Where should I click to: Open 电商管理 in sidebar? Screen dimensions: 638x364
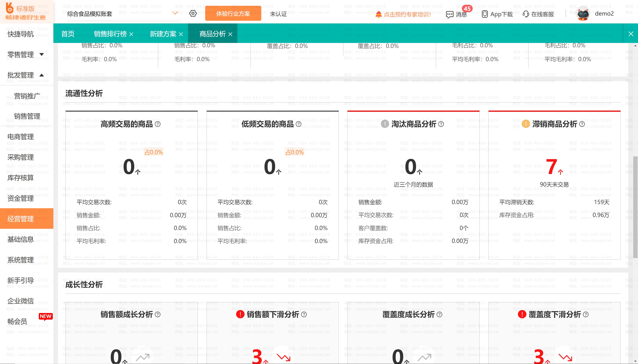[21, 137]
